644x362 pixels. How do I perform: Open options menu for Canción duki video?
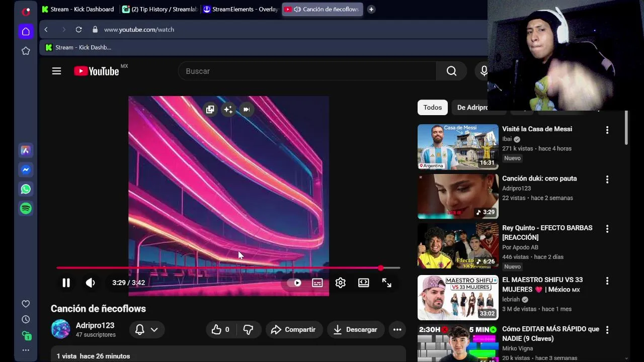tap(607, 179)
